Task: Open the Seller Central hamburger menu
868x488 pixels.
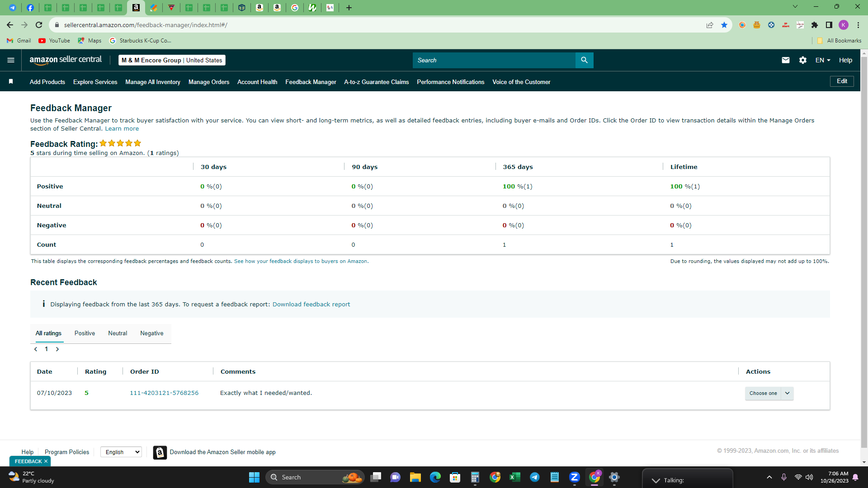Action: coord(11,60)
